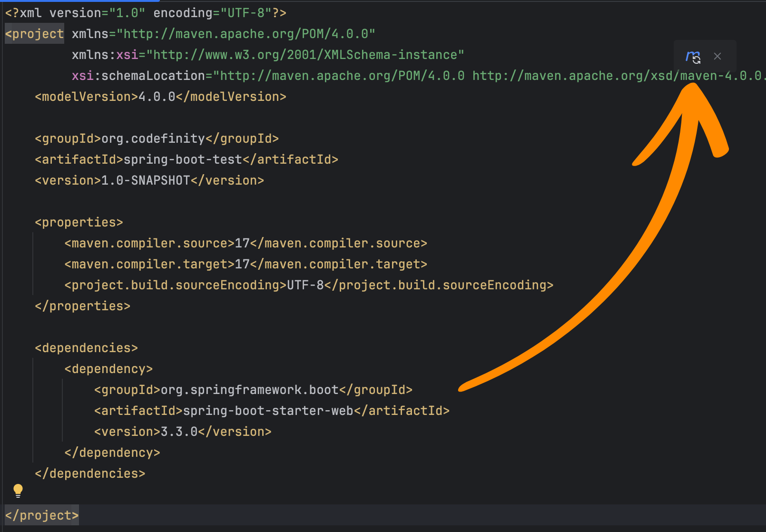Click the xmlns:xsi XMLSchema-instance URL

point(305,55)
